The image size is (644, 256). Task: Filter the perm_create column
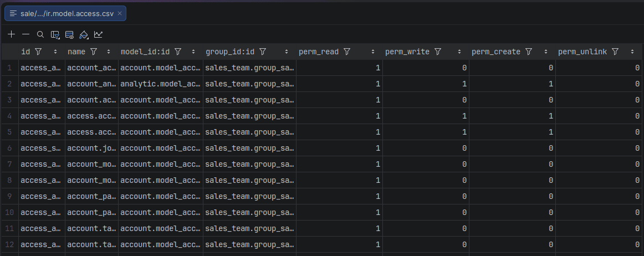coord(529,52)
